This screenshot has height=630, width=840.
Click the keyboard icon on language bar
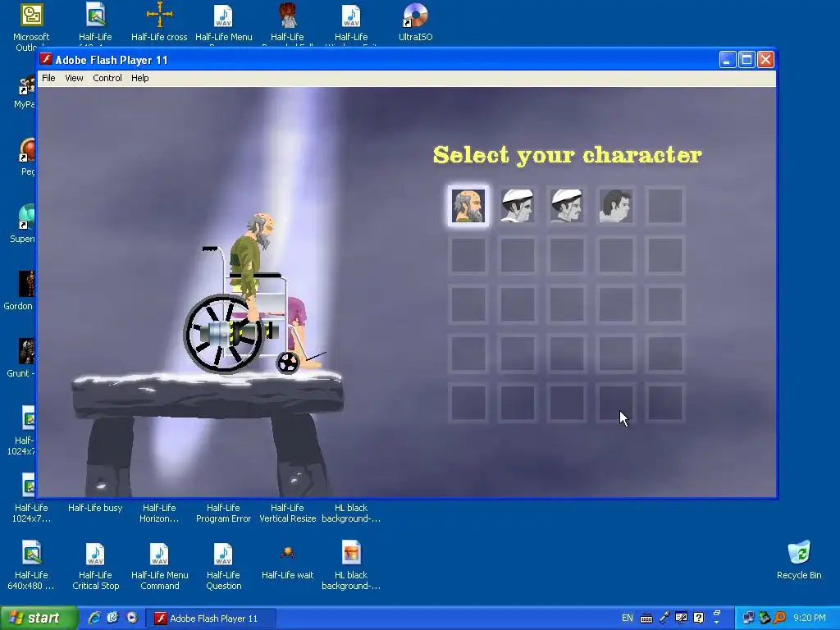coord(646,619)
